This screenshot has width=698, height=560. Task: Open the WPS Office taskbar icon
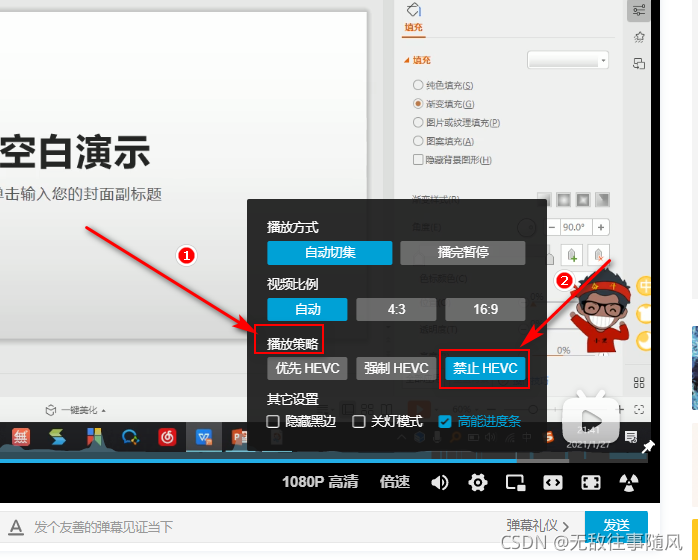pyautogui.click(x=204, y=437)
